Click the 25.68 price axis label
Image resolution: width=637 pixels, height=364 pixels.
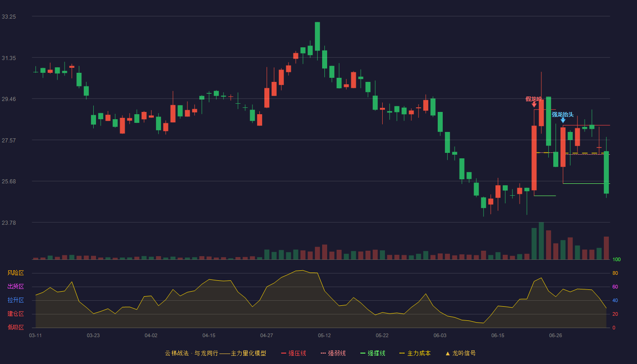9,181
